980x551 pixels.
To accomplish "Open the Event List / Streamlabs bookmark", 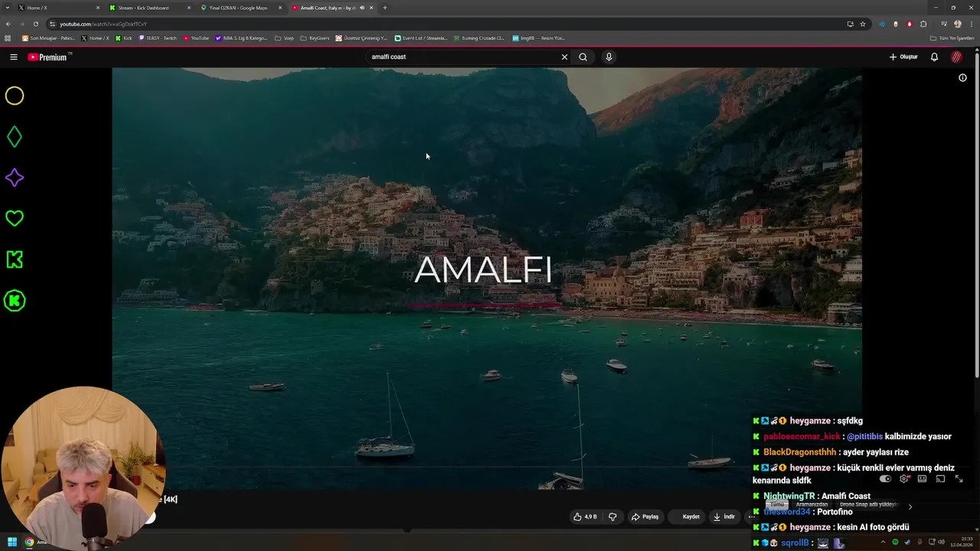I will click(x=421, y=37).
